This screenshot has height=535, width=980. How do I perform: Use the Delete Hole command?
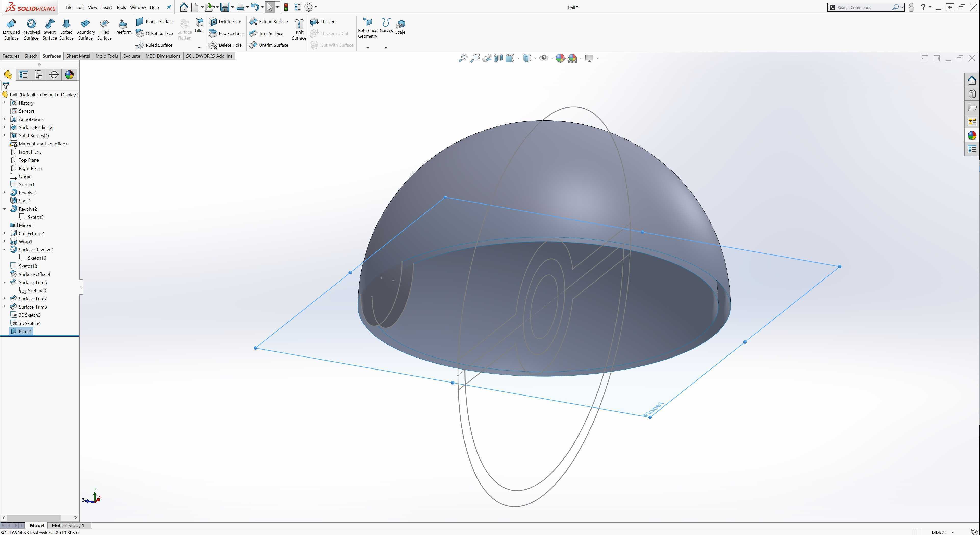[x=225, y=45]
